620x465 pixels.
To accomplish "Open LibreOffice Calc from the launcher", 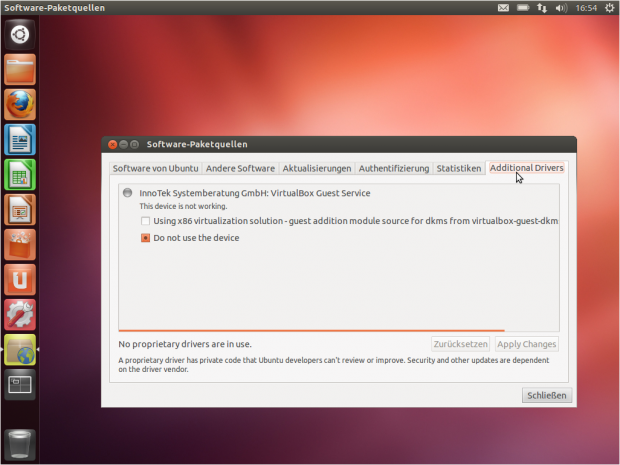I will coord(20,175).
